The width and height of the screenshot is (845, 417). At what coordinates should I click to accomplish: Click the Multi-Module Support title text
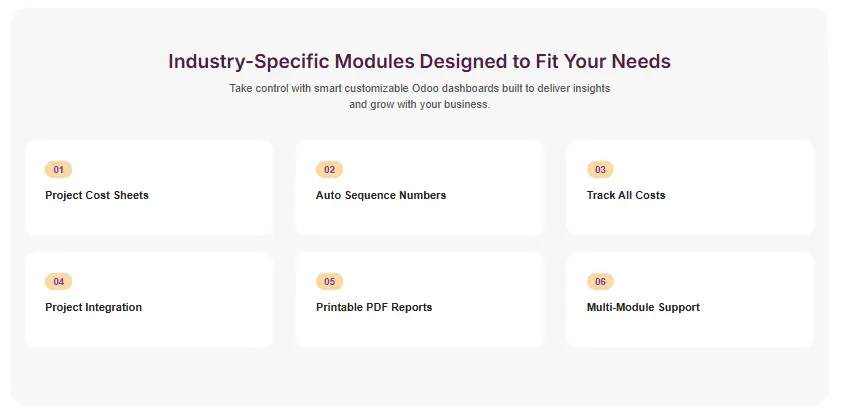(643, 307)
